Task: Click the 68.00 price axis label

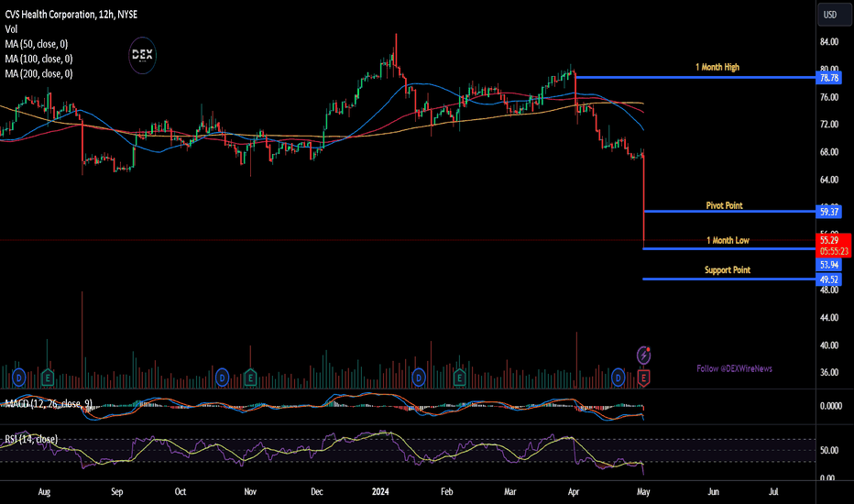Action: (x=829, y=152)
